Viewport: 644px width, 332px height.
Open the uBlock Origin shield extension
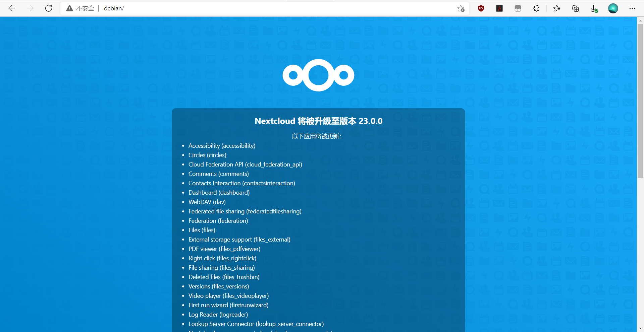(x=481, y=8)
